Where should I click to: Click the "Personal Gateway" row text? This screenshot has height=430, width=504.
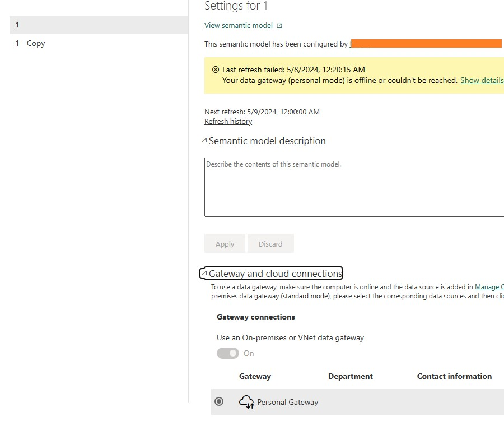288,402
